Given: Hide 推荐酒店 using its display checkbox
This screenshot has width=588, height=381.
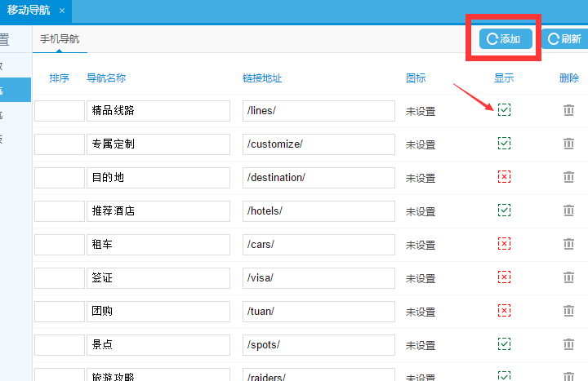Looking at the screenshot, I should [x=504, y=210].
